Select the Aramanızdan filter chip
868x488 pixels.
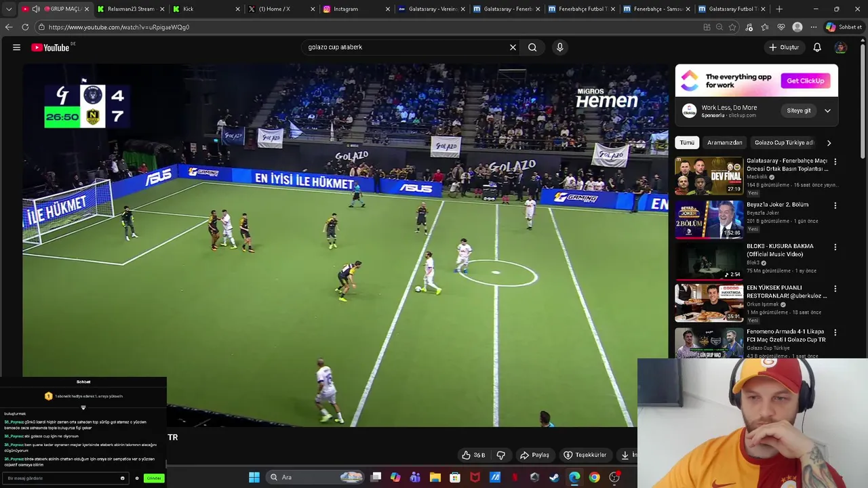(x=724, y=143)
